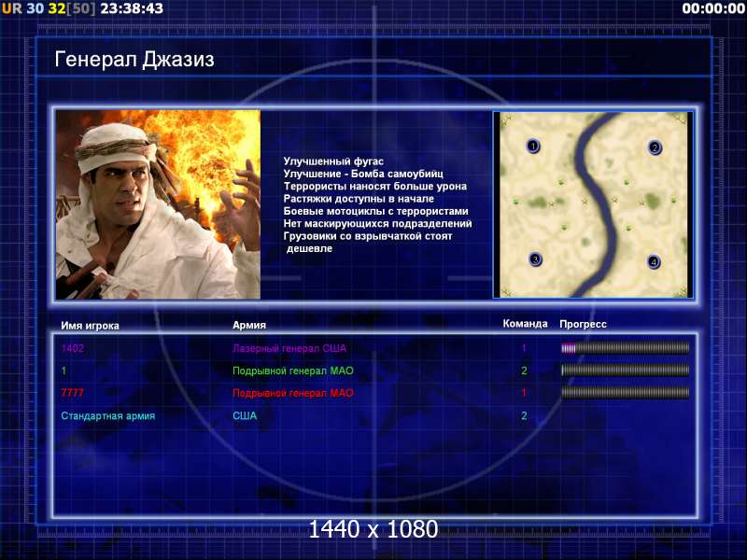Select the player name 1402
The width and height of the screenshot is (747, 560).
[73, 348]
